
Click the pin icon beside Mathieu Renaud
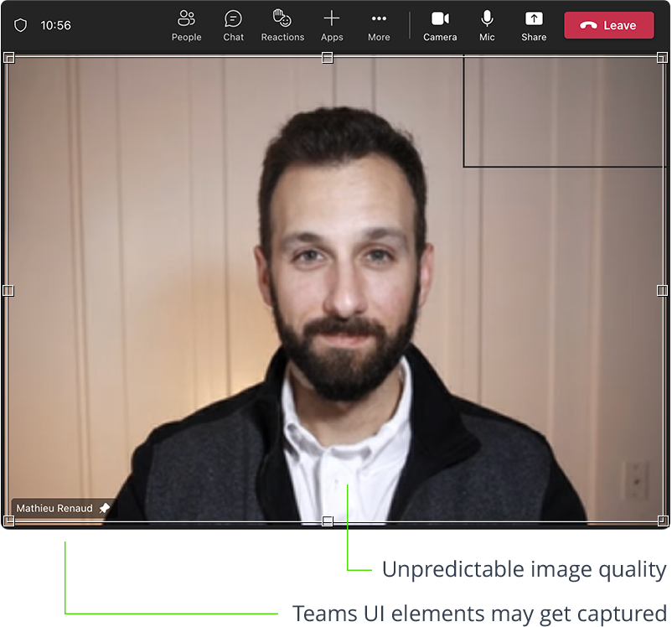(x=105, y=508)
